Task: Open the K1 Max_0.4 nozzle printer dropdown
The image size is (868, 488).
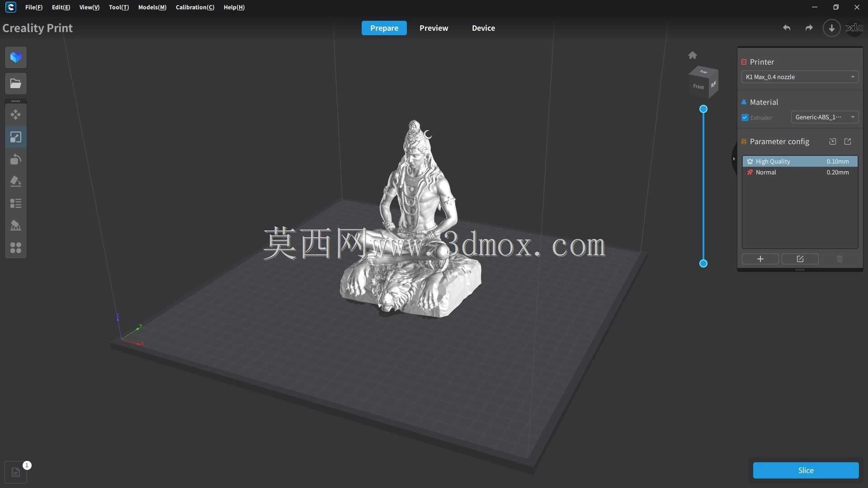Action: (800, 77)
